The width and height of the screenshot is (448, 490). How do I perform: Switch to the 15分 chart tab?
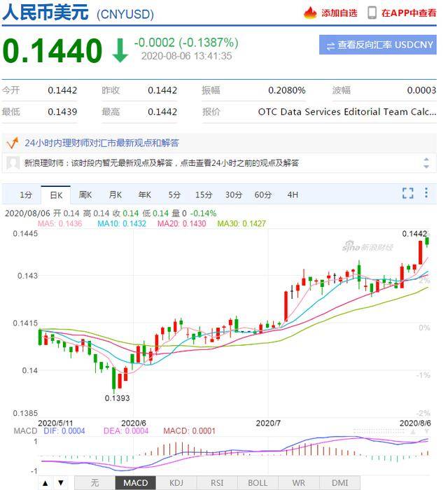[204, 195]
